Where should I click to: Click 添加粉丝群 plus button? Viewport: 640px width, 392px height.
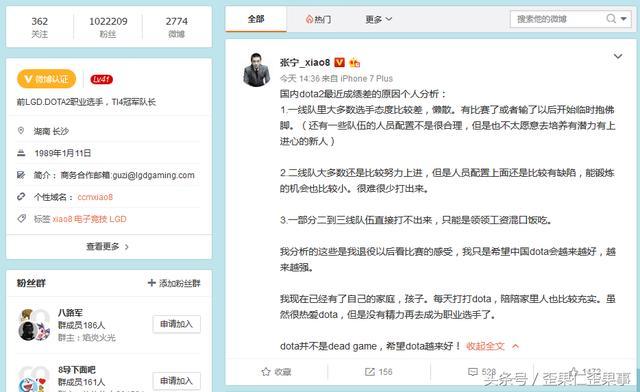[x=174, y=283]
